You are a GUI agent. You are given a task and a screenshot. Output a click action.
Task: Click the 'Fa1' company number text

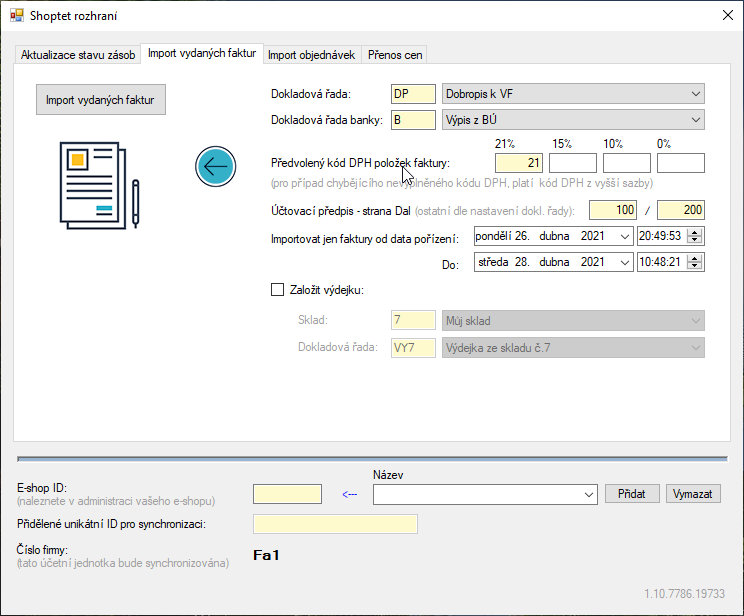click(x=266, y=555)
